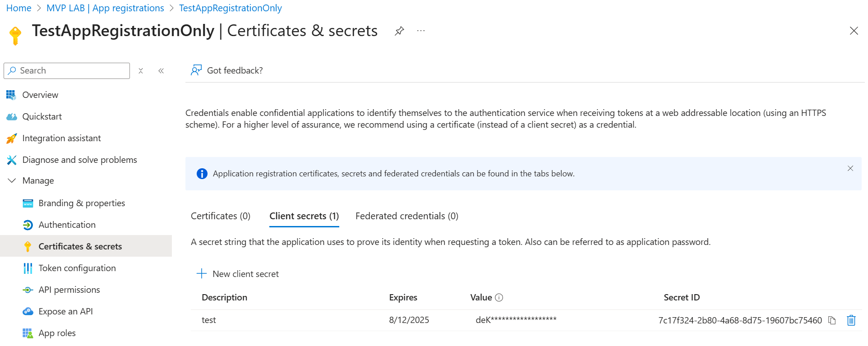Click the App roles icon
Screen dimensions: 868x346
(x=28, y=333)
